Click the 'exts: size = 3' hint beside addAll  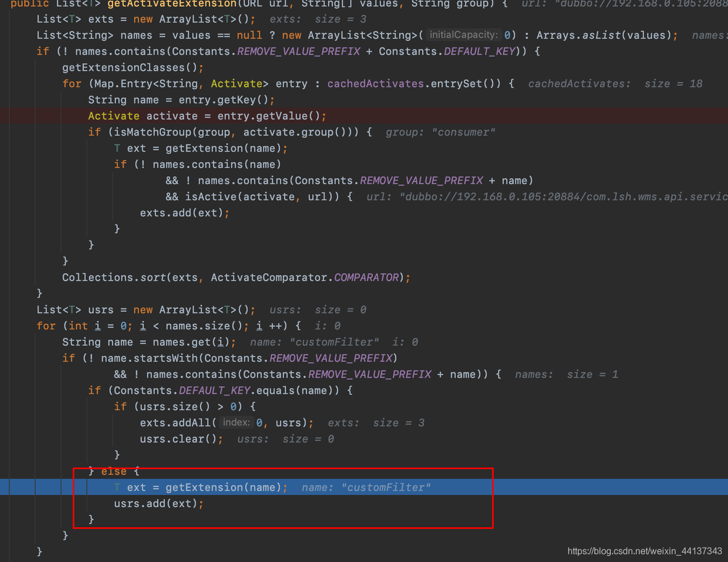point(376,423)
